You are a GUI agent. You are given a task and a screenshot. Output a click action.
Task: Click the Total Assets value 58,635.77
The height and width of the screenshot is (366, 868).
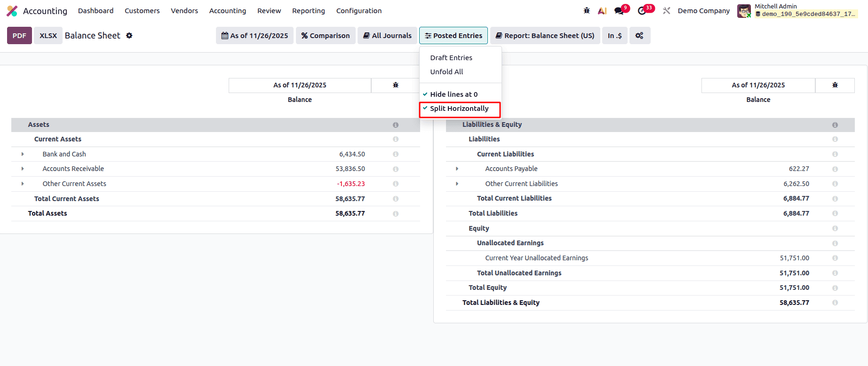point(350,213)
